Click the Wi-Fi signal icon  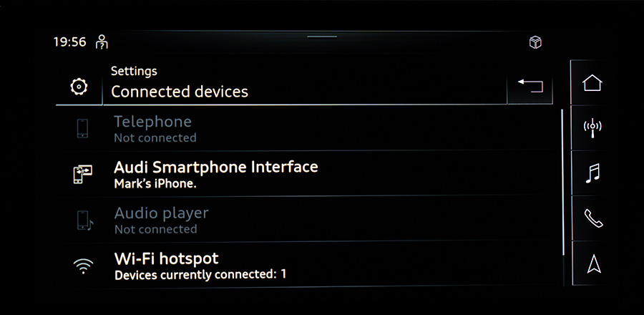coord(83,266)
